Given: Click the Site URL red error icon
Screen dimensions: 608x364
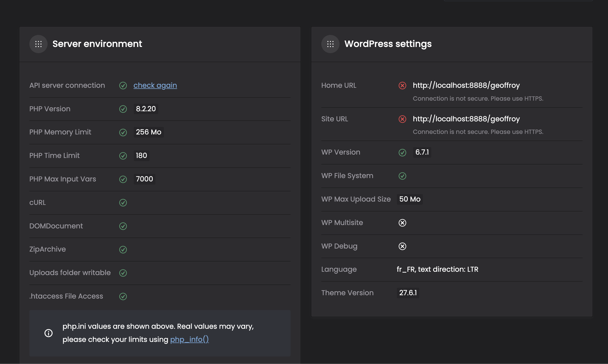Looking at the screenshot, I should (x=402, y=119).
